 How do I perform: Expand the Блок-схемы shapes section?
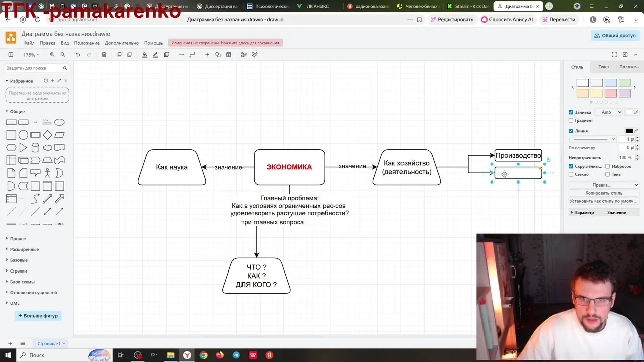click(20, 282)
